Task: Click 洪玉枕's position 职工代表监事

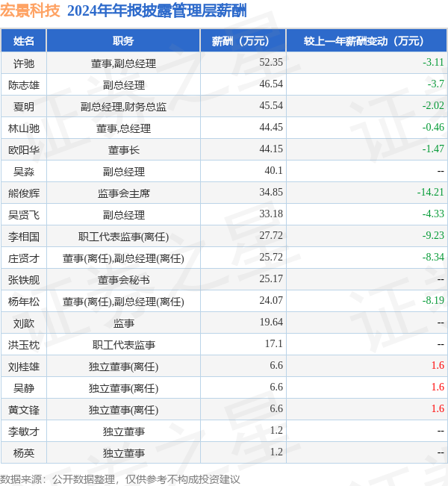Action: pyautogui.click(x=123, y=345)
